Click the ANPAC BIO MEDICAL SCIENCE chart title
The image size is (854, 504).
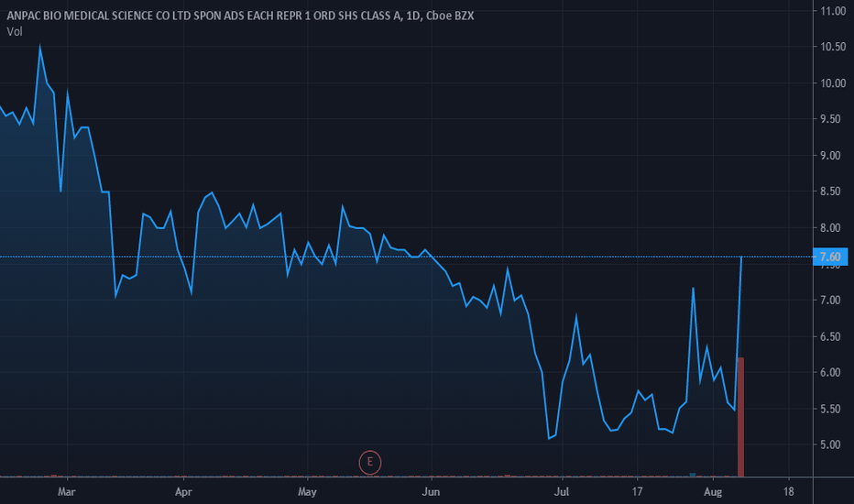click(x=240, y=16)
